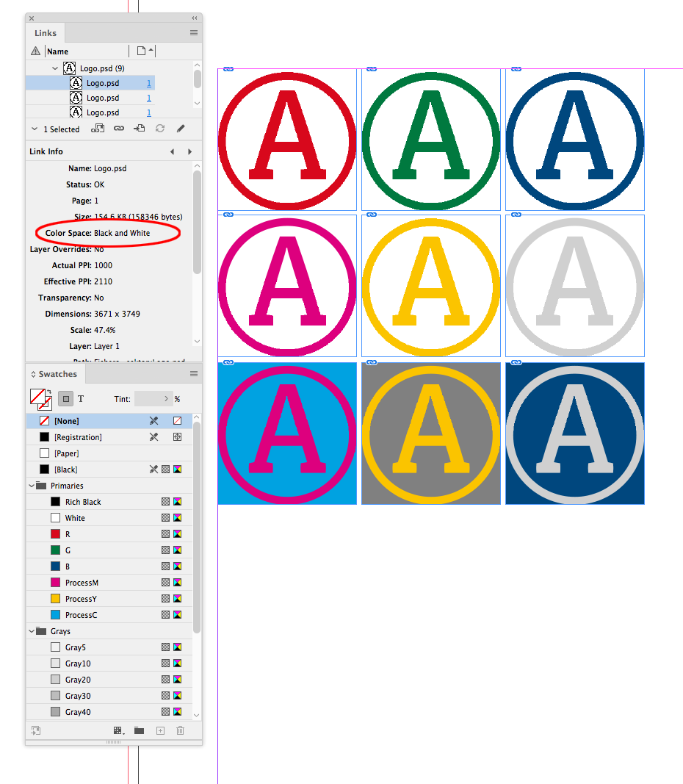Collapse the Grays swatch group
683x784 pixels.
pos(31,630)
